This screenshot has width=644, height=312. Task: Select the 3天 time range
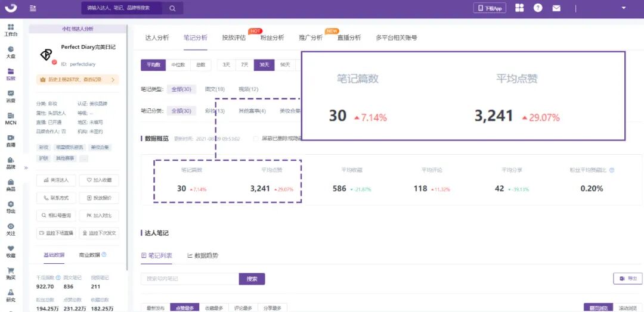[227, 65]
